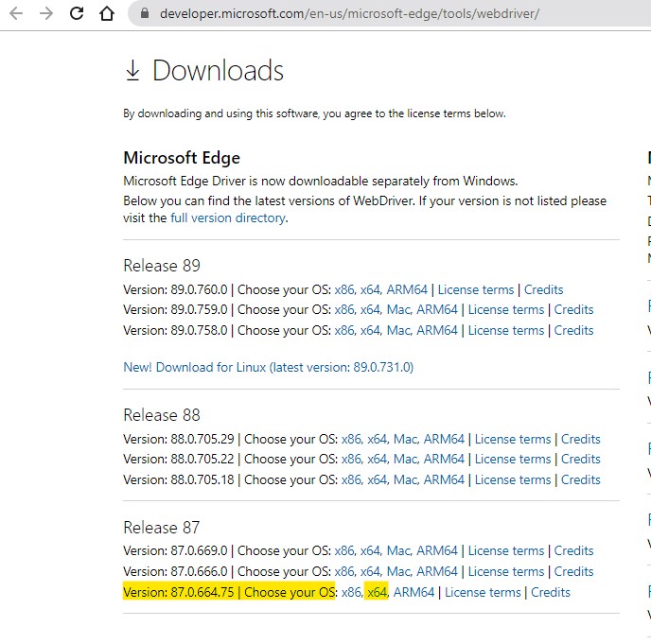Image resolution: width=651 pixels, height=644 pixels.
Task: Click New! Download for Linux link
Action: click(x=268, y=367)
